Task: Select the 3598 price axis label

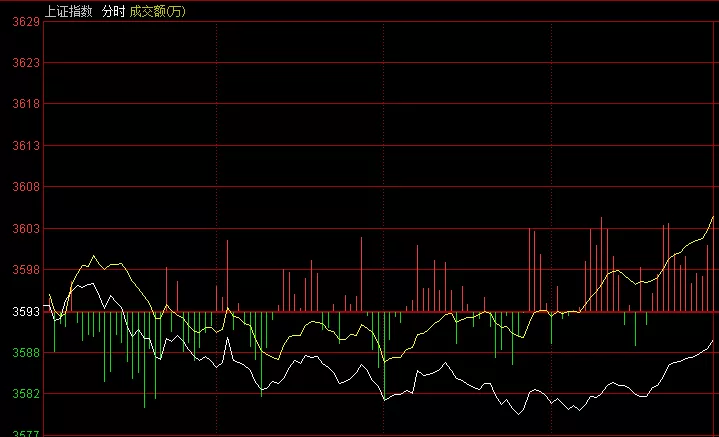Action: tap(26, 270)
